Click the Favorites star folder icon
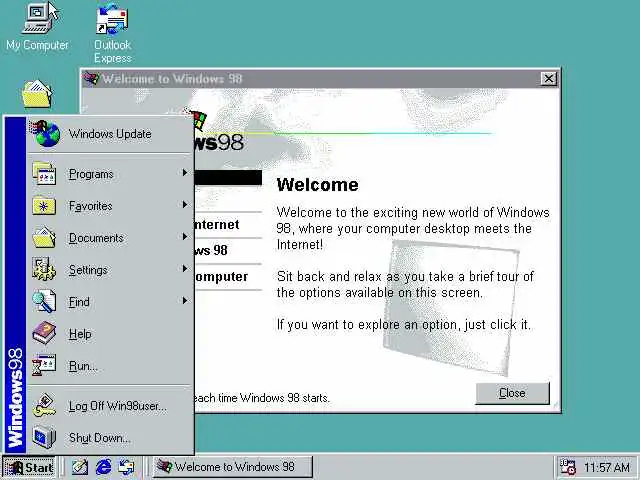Screen dimensions: 640x480 [x=44, y=205]
